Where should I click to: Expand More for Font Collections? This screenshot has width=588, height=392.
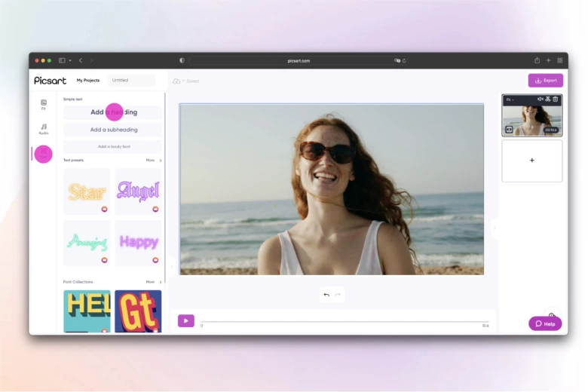153,282
